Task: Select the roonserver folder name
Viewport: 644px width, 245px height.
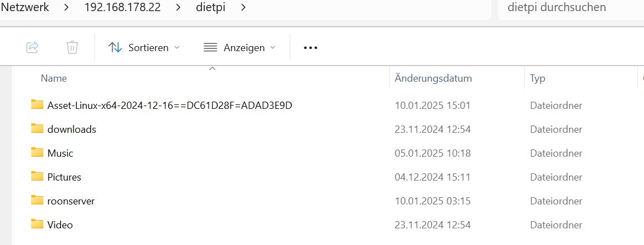Action: coord(71,201)
